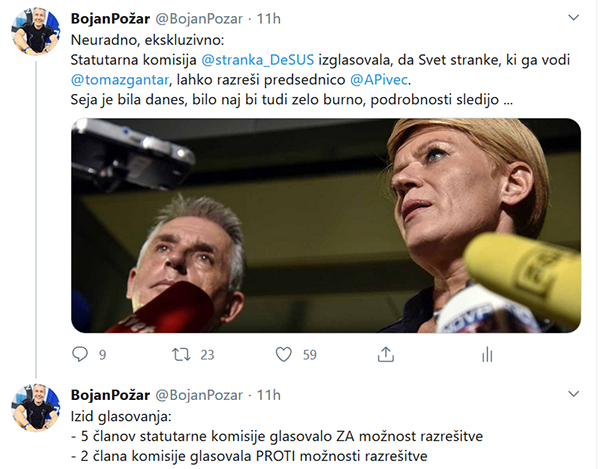Viewport: 600px width, 469px height.
Task: Expand the second tweet's chevron menu
Action: 573,394
